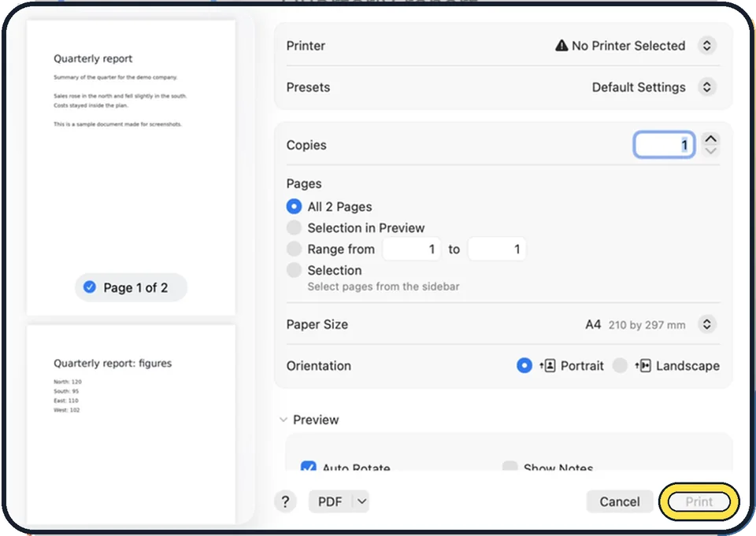756x536 pixels.
Task: Click the warning icon beside No Printer Selected
Action: pos(561,46)
